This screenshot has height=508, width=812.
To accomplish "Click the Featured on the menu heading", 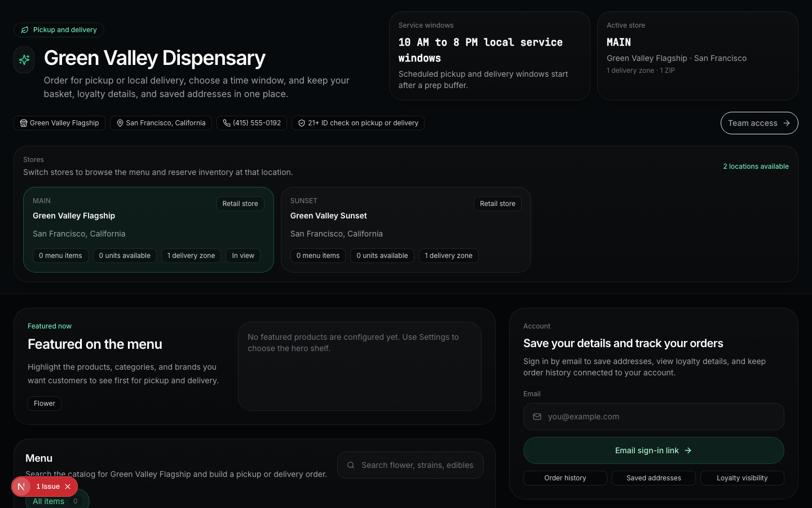I will click(x=95, y=344).
